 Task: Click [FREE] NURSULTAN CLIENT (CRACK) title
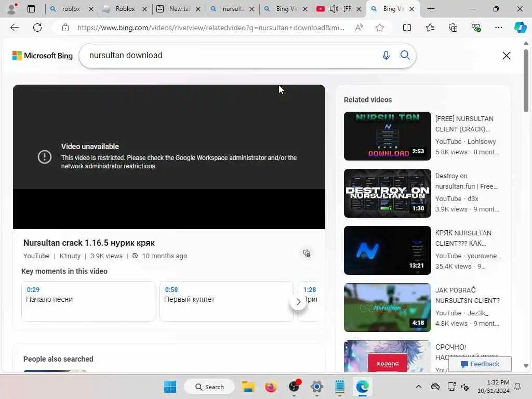click(x=464, y=124)
